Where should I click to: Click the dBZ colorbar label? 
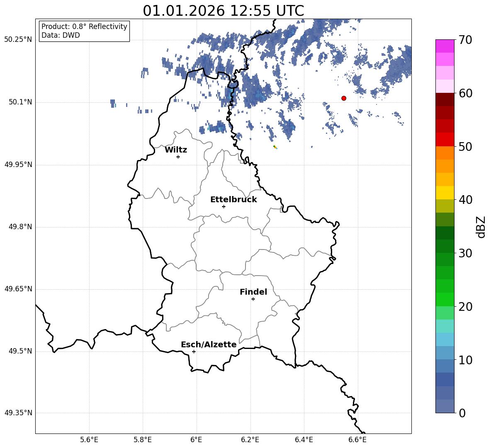[481, 227]
